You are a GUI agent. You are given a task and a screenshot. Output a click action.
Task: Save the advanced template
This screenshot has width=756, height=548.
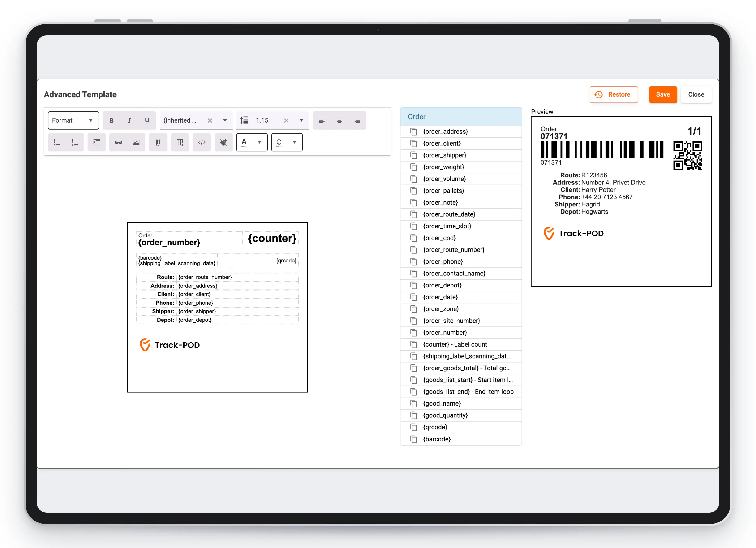tap(663, 95)
